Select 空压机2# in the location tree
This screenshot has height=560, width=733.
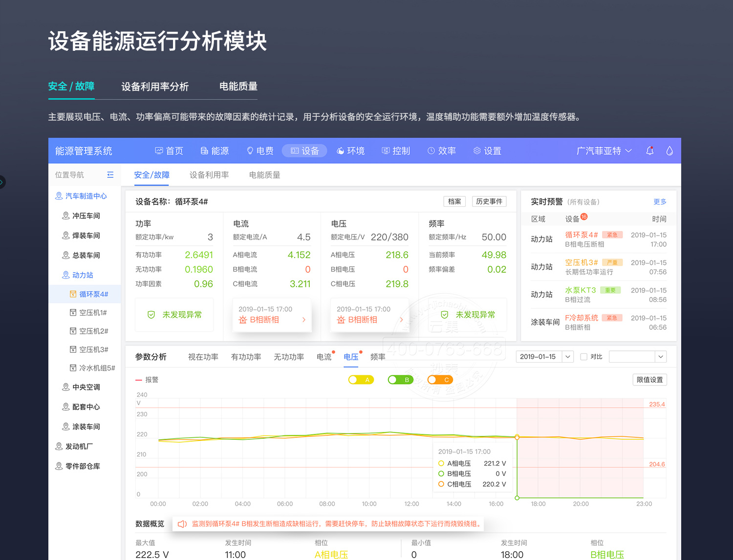tap(93, 331)
